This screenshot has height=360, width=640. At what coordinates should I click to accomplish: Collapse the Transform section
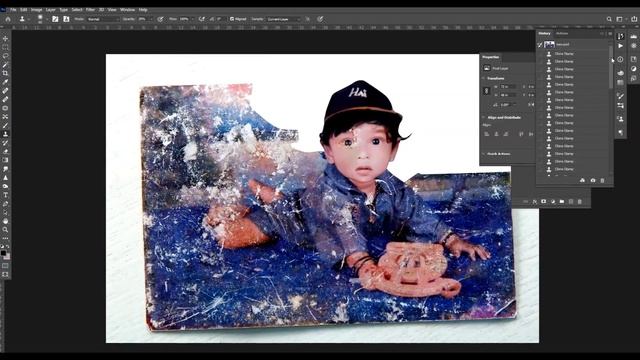click(483, 78)
